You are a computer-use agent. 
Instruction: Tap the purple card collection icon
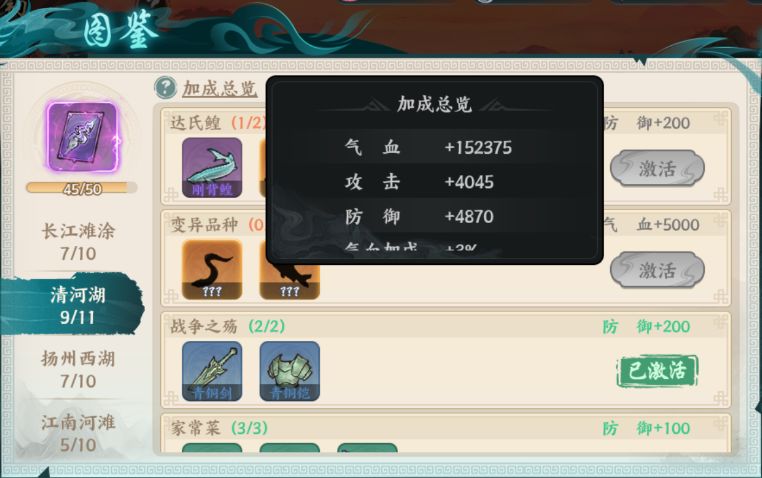click(x=82, y=137)
